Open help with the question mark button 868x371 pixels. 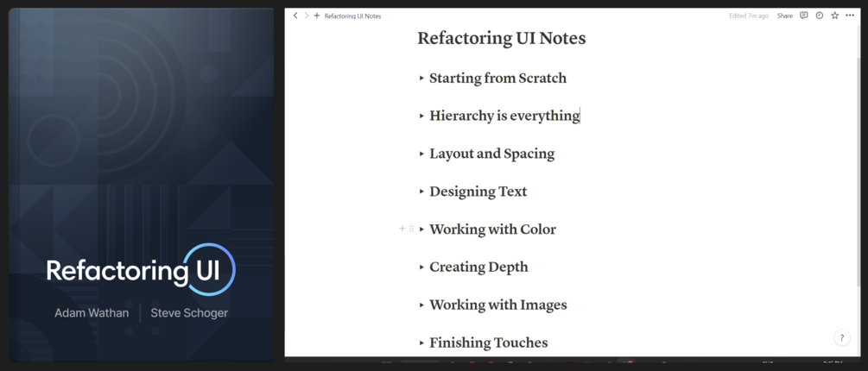(x=842, y=338)
